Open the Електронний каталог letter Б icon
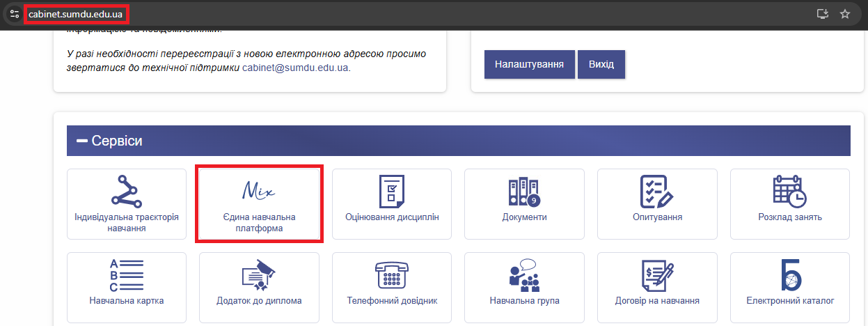868x326 pixels. 790,275
